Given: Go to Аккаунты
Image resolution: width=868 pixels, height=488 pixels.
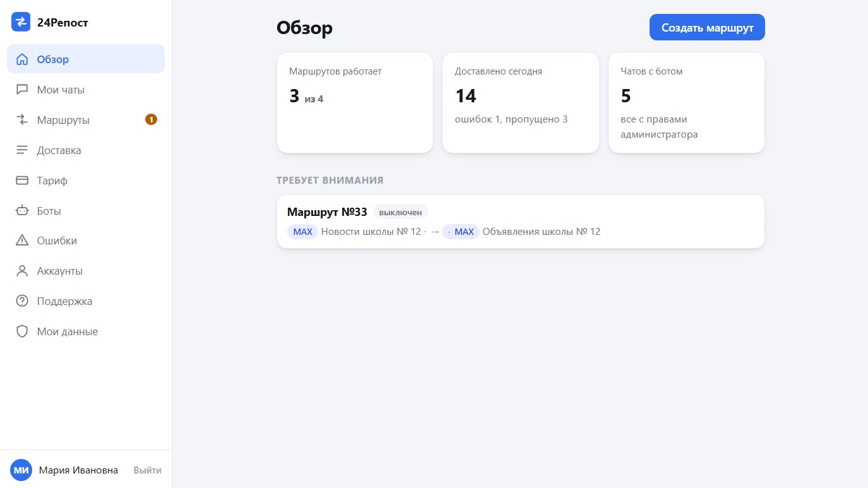Looking at the screenshot, I should coord(86,271).
